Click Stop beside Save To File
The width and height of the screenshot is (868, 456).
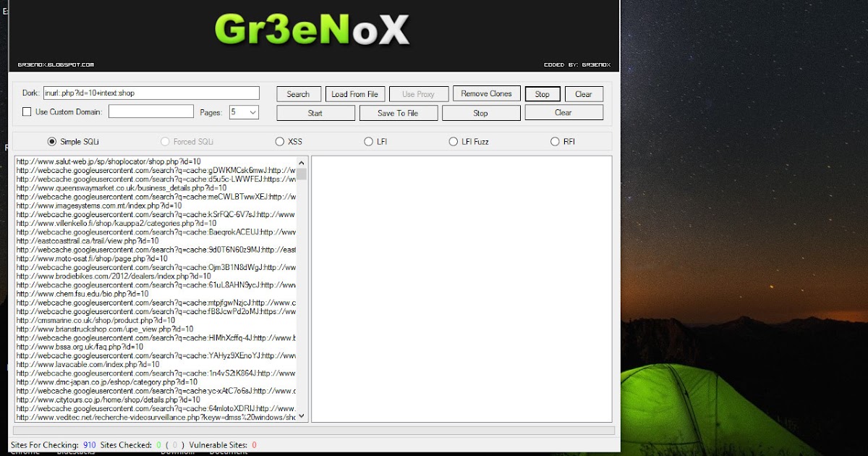pyautogui.click(x=481, y=113)
